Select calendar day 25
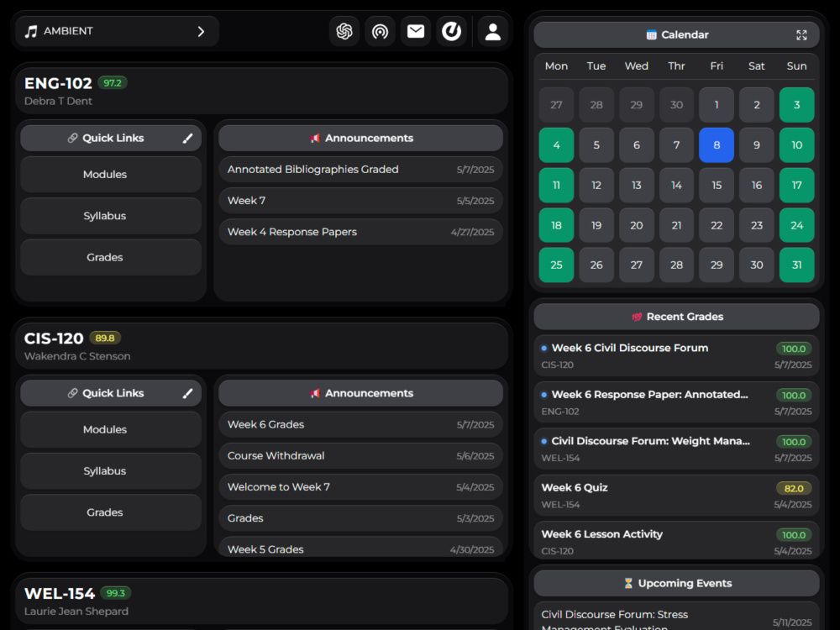The height and width of the screenshot is (630, 840). click(x=556, y=265)
